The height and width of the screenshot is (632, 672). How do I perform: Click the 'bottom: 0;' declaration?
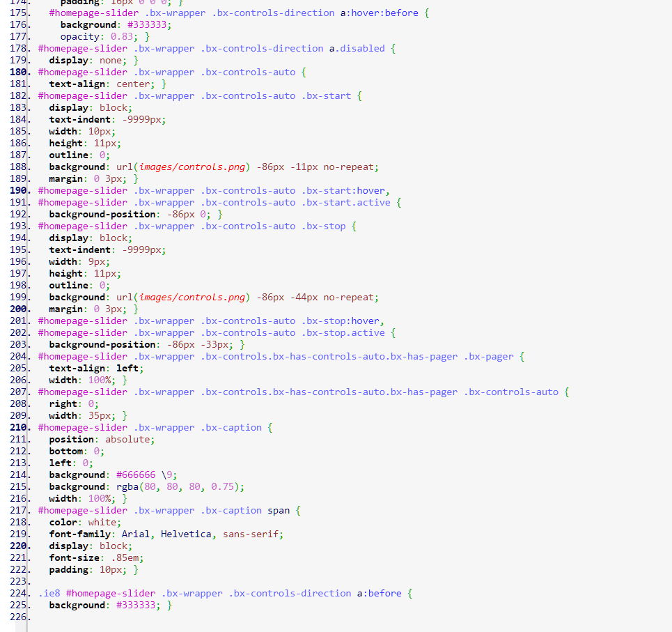77,451
